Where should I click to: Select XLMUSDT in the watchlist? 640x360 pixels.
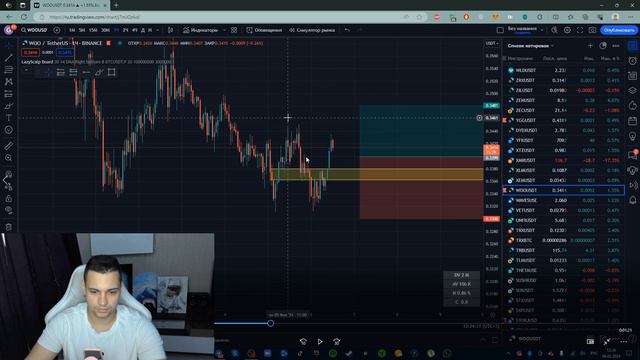(563, 170)
